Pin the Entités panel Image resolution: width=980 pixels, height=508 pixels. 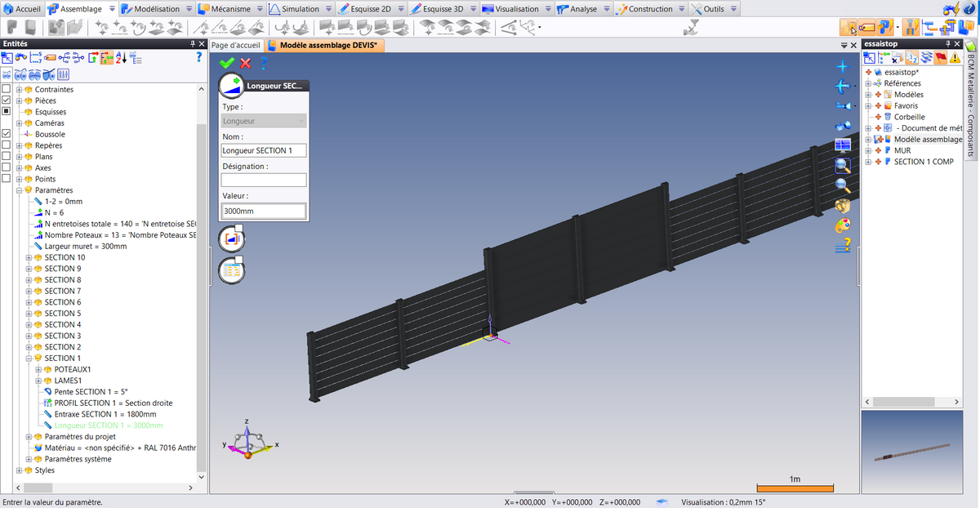click(x=193, y=43)
